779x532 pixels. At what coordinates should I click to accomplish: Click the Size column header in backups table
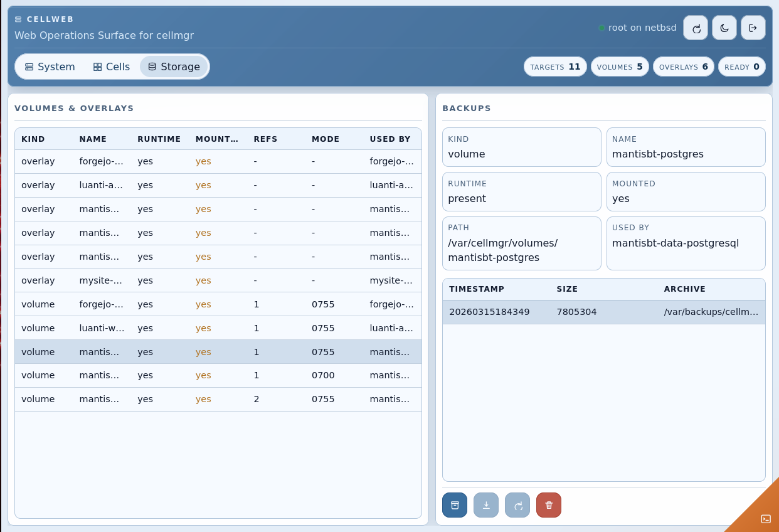tap(567, 289)
